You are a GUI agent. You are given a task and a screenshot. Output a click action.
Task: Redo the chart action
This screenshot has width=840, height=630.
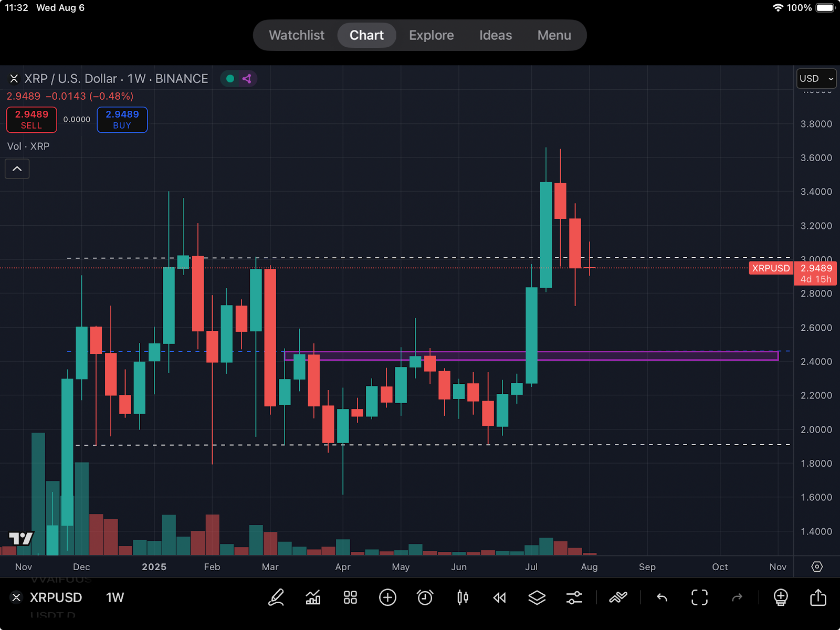click(737, 597)
